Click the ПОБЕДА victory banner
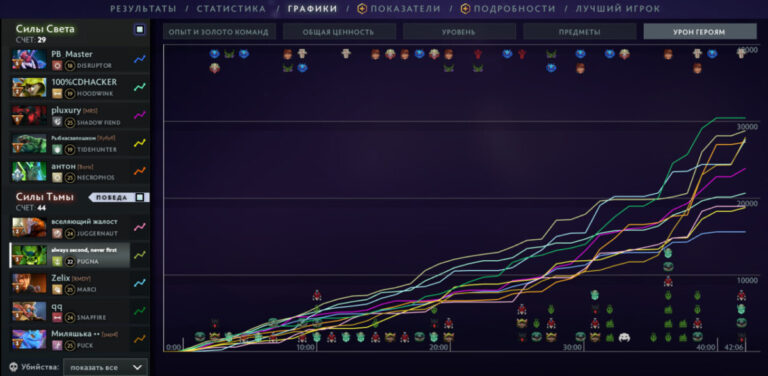This screenshot has height=376, width=768. pos(111,197)
